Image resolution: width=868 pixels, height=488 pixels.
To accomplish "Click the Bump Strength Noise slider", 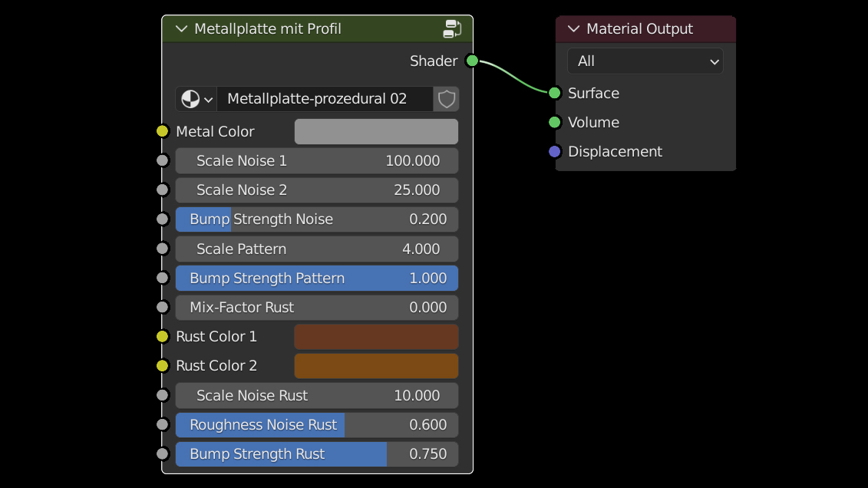I will 316,219.
